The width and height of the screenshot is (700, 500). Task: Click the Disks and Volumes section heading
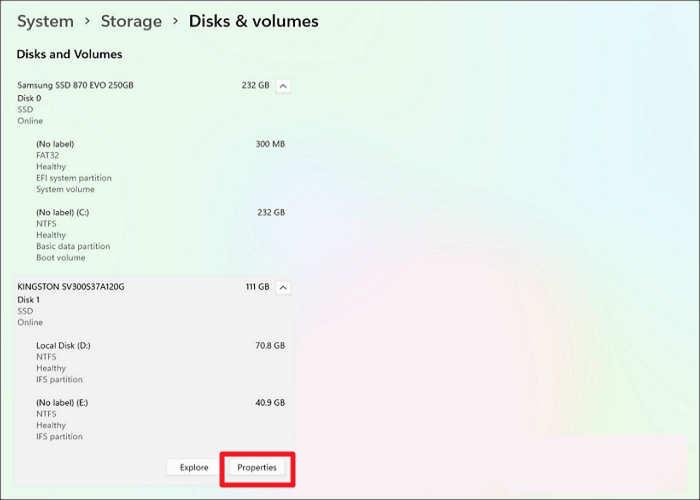point(69,54)
